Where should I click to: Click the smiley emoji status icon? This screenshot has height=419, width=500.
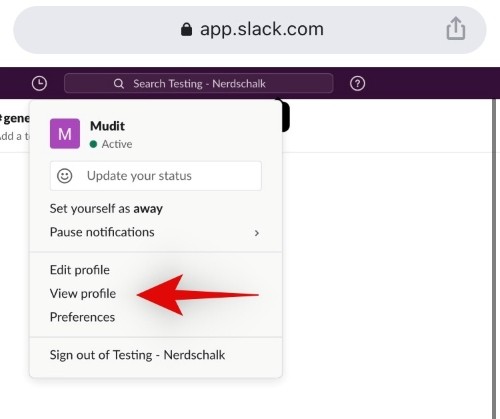65,176
